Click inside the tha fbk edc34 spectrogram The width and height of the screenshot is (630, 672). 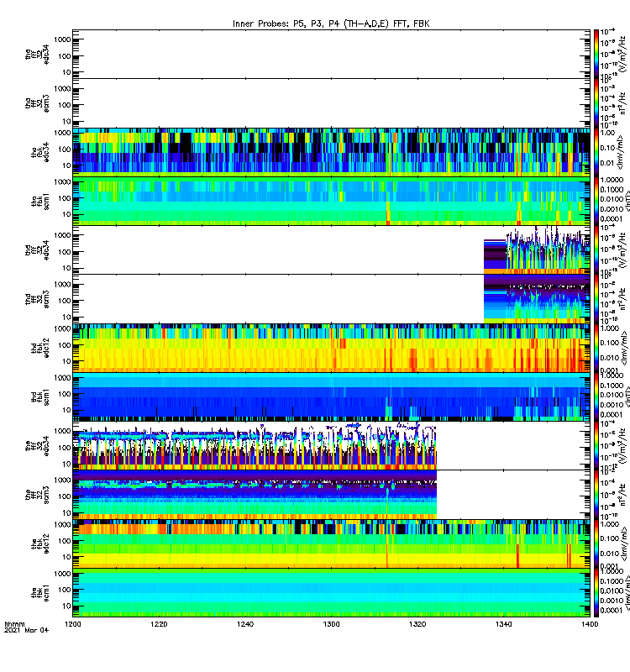[331, 152]
